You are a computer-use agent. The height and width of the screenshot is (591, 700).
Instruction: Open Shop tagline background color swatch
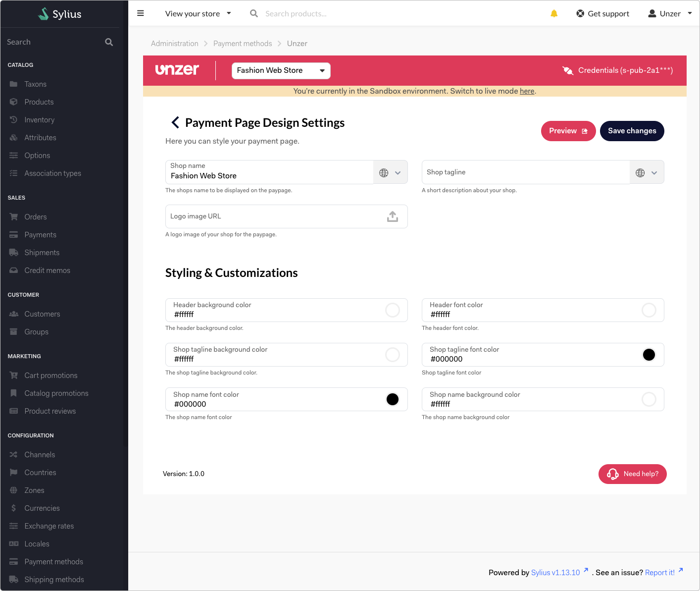click(393, 355)
